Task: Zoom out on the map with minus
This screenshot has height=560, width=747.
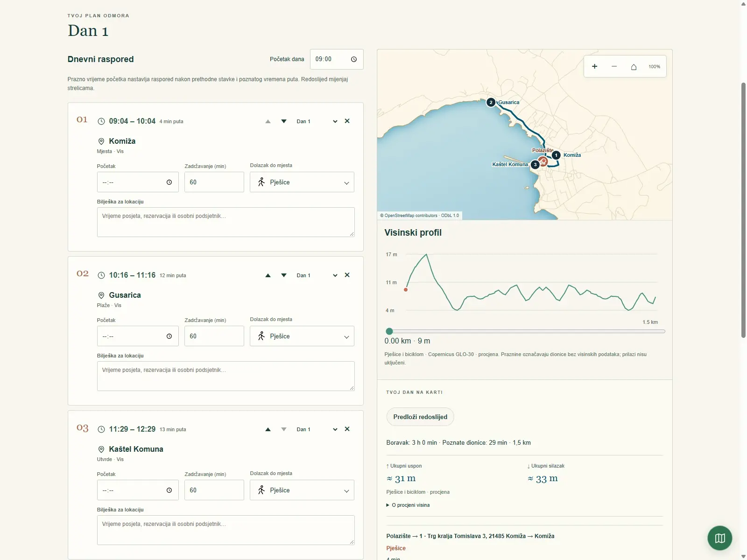Action: click(614, 66)
